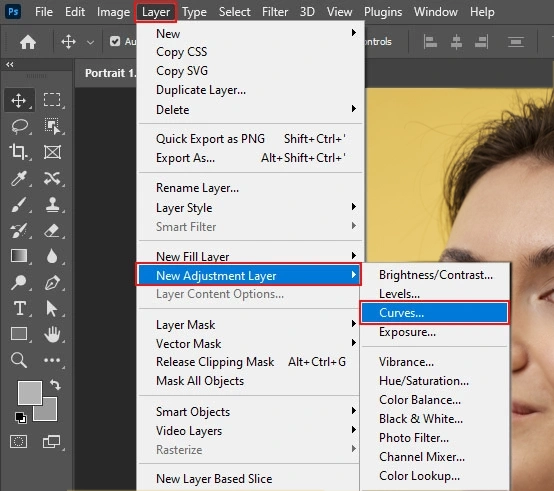554x491 pixels.
Task: Align left edges icon
Action: [x=430, y=42]
